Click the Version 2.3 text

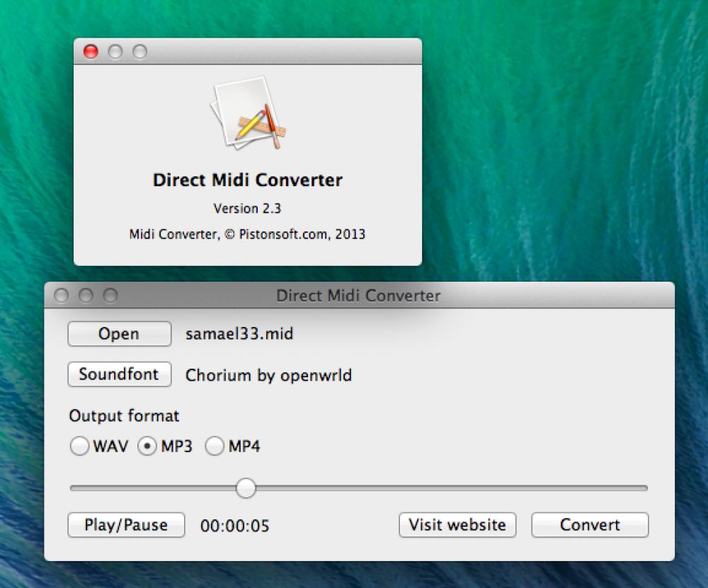[247, 208]
